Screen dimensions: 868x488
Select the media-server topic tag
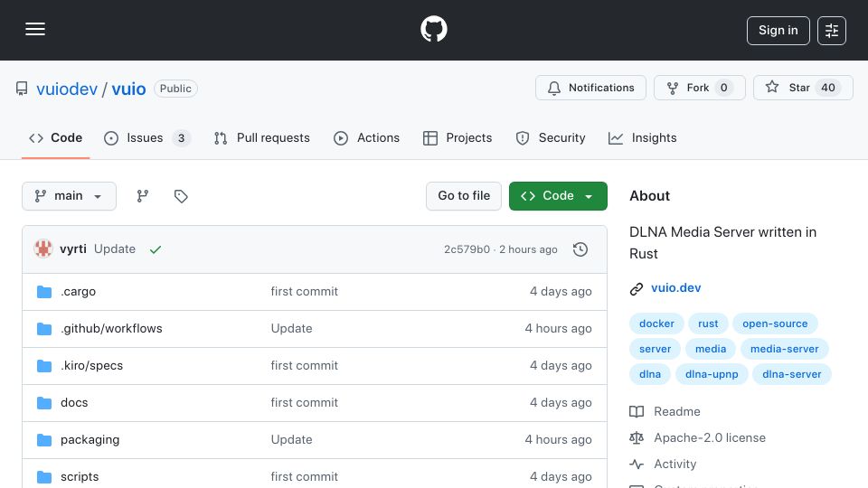784,349
